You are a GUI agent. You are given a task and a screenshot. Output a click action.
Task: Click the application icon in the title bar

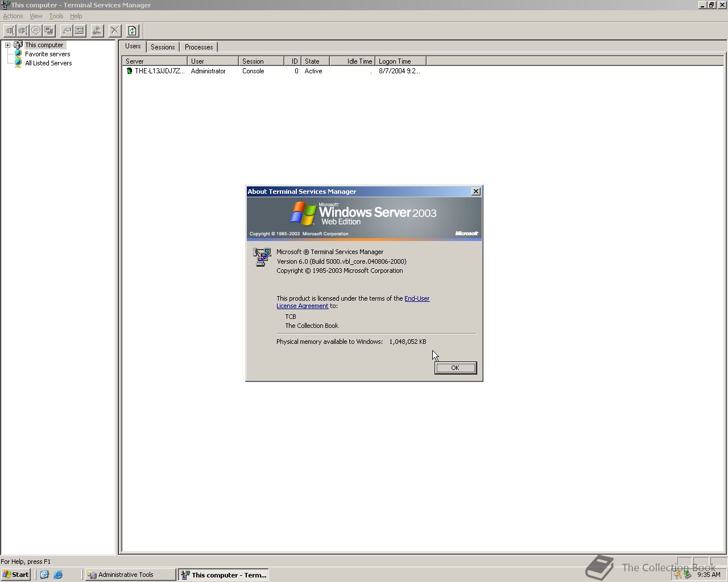coord(5,5)
